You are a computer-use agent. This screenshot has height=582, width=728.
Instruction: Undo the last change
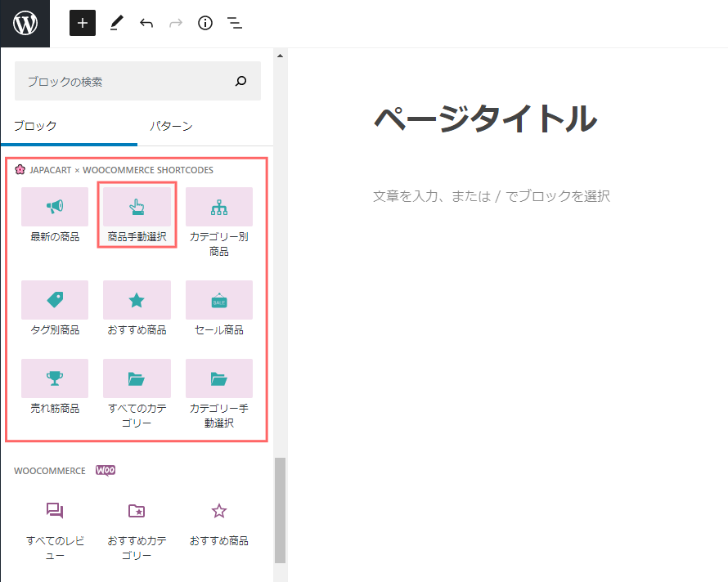click(x=146, y=23)
